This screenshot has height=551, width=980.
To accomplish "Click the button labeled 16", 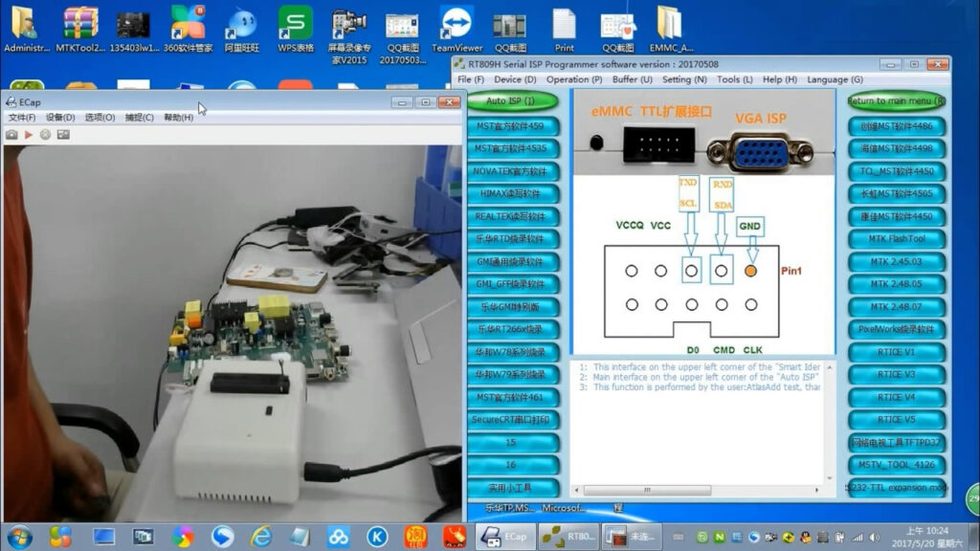I will pos(512,465).
